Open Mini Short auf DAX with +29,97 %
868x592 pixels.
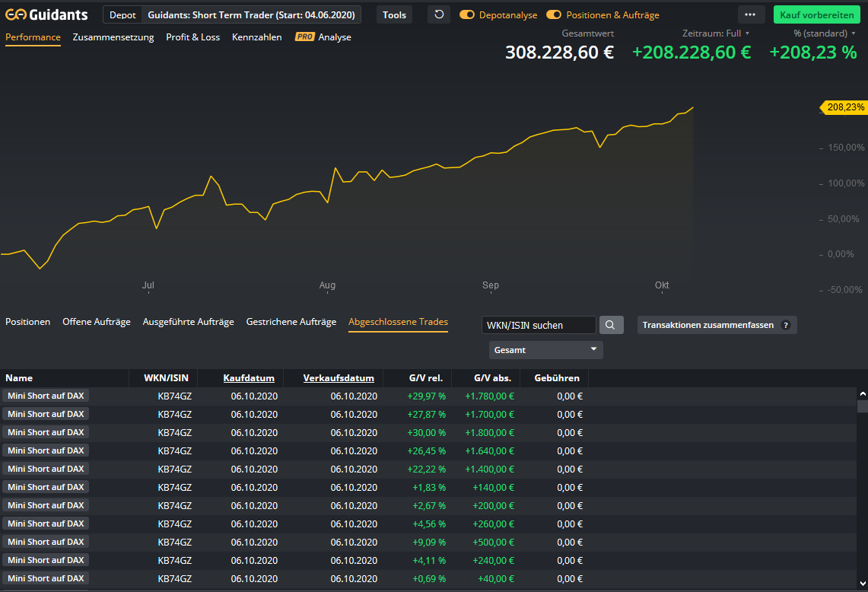click(46, 396)
